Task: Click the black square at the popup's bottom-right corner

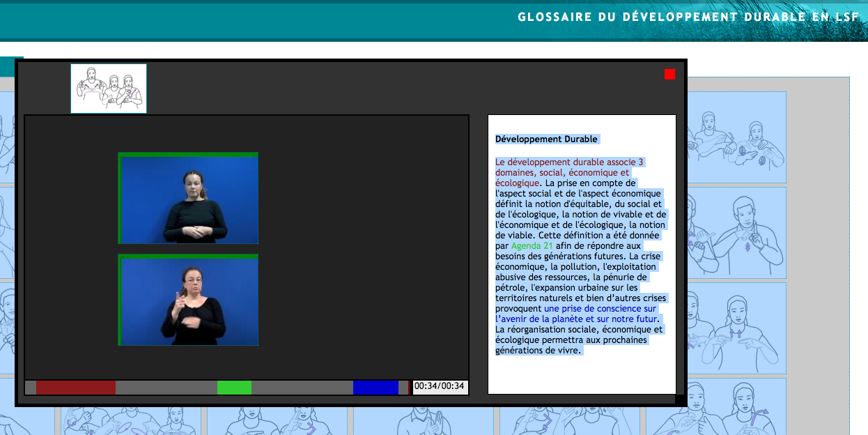Action: [680, 399]
